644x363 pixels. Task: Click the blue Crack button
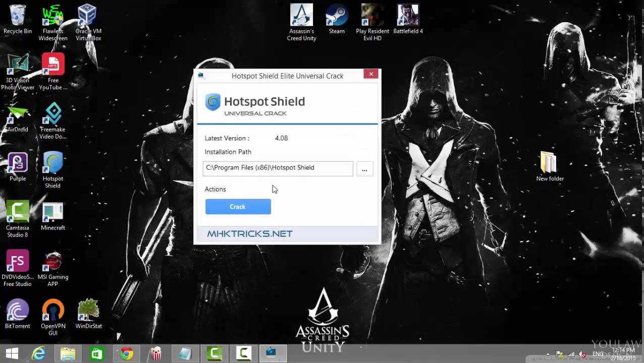click(238, 207)
